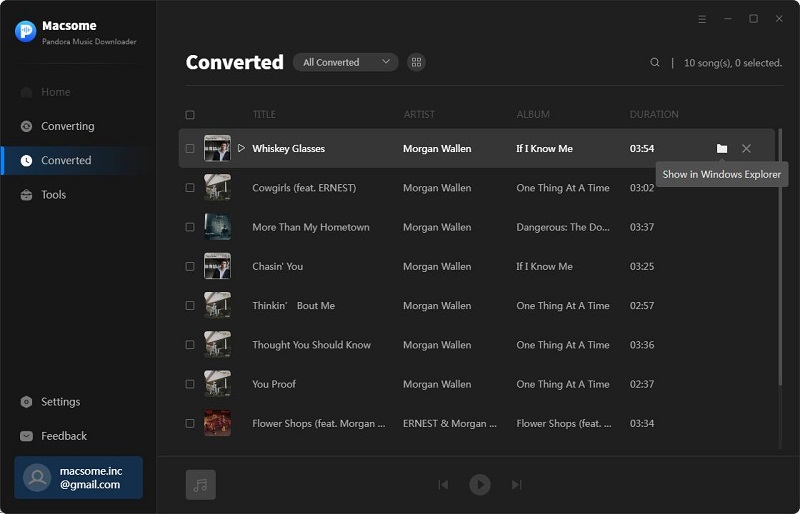The image size is (800, 514).
Task: Select the More Than My Hometown title
Action: [x=311, y=227]
